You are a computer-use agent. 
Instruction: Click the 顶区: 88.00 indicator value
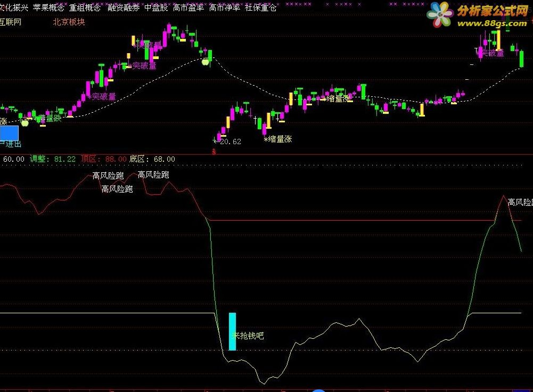click(x=104, y=159)
